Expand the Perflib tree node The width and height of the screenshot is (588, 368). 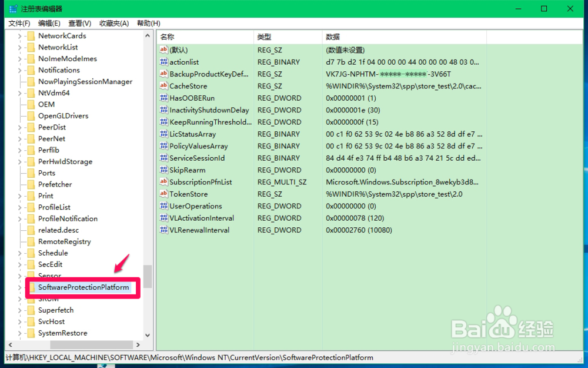click(x=19, y=150)
